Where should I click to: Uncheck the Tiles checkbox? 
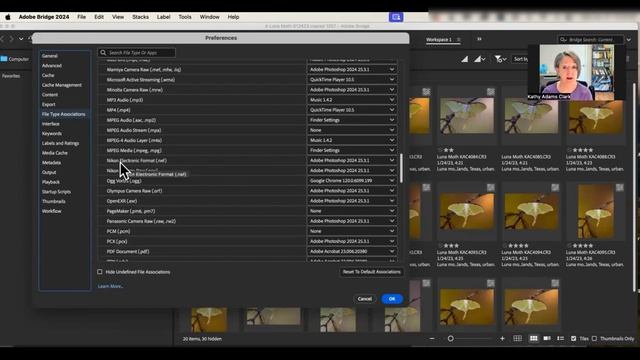573,338
